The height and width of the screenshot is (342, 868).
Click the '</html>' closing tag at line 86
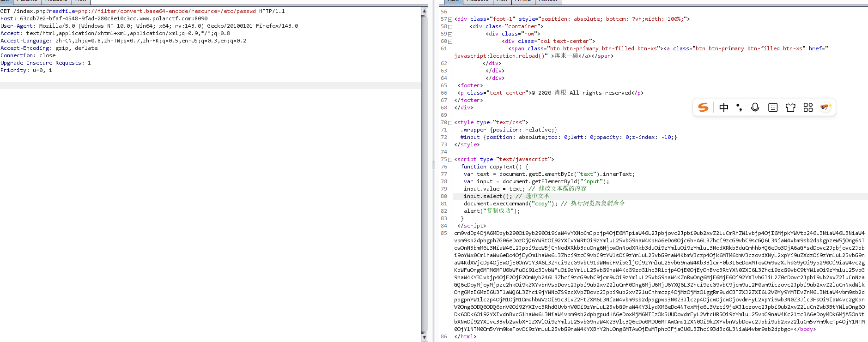coord(465,336)
